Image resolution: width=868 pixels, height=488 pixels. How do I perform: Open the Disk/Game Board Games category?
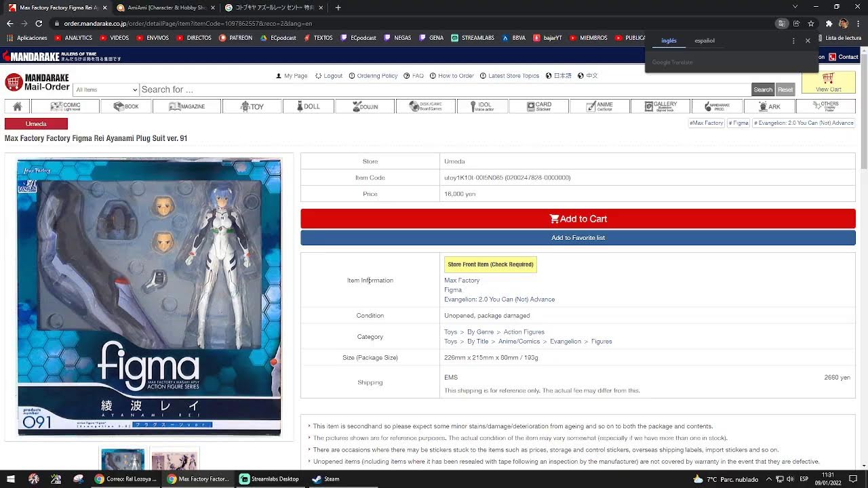tap(426, 106)
